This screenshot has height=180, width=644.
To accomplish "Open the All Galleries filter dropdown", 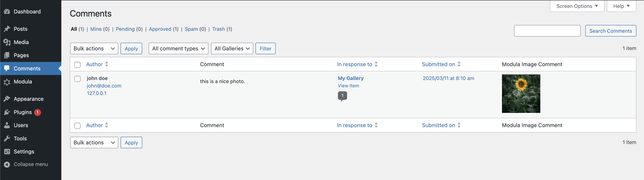I will [x=232, y=48].
